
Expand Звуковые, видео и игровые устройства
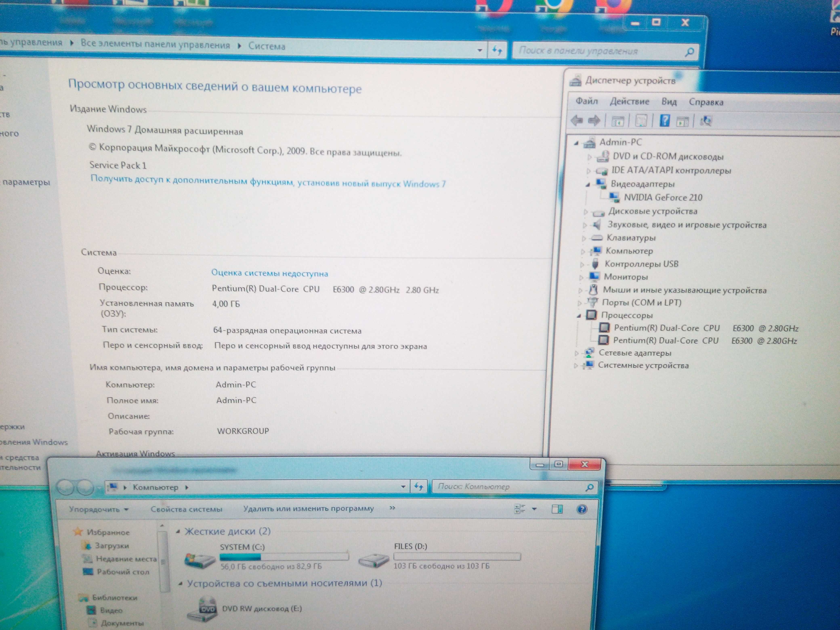584,225
